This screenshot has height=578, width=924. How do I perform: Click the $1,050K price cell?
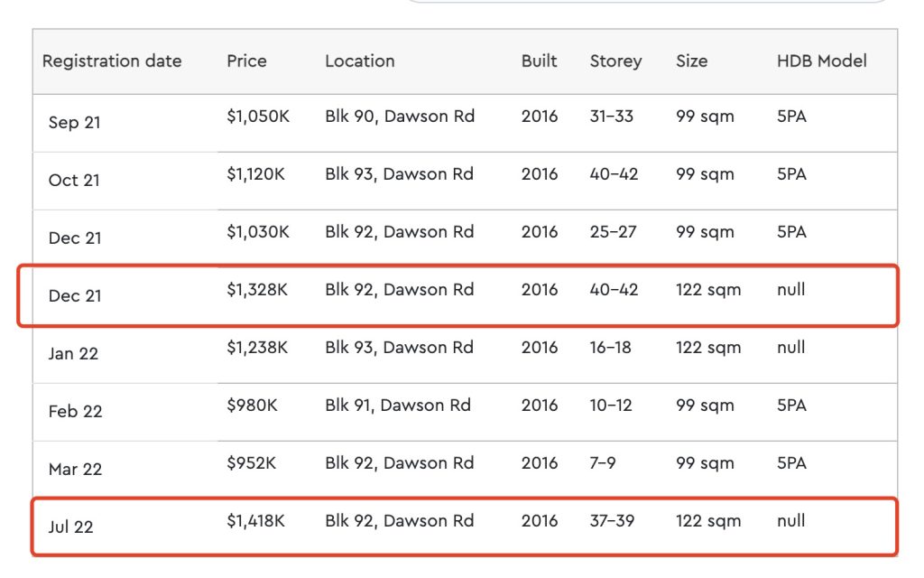[258, 117]
